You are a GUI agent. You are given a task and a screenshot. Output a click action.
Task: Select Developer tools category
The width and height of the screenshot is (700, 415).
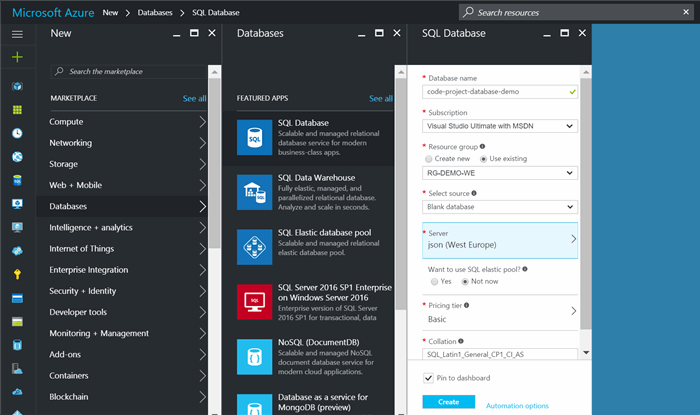(x=122, y=312)
